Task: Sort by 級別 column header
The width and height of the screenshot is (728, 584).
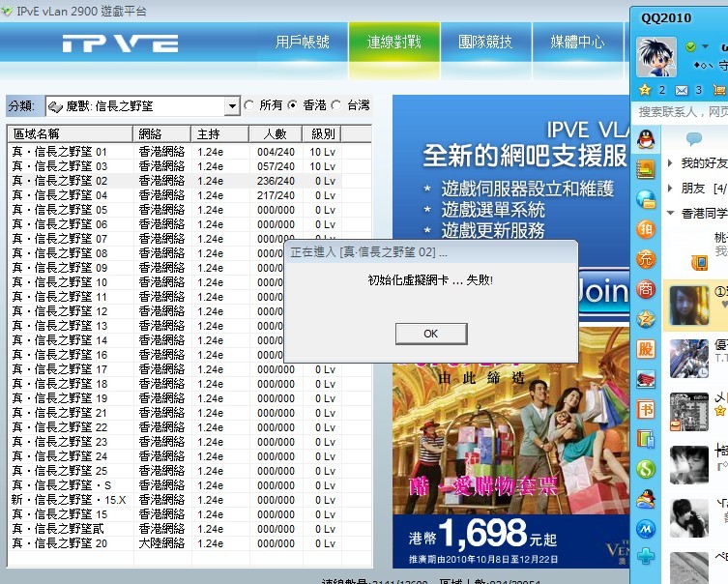Action: (322, 134)
